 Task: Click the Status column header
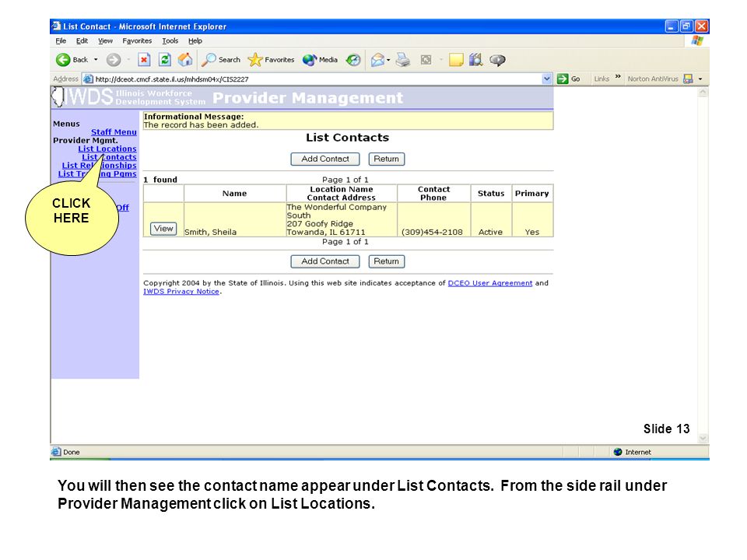[491, 194]
